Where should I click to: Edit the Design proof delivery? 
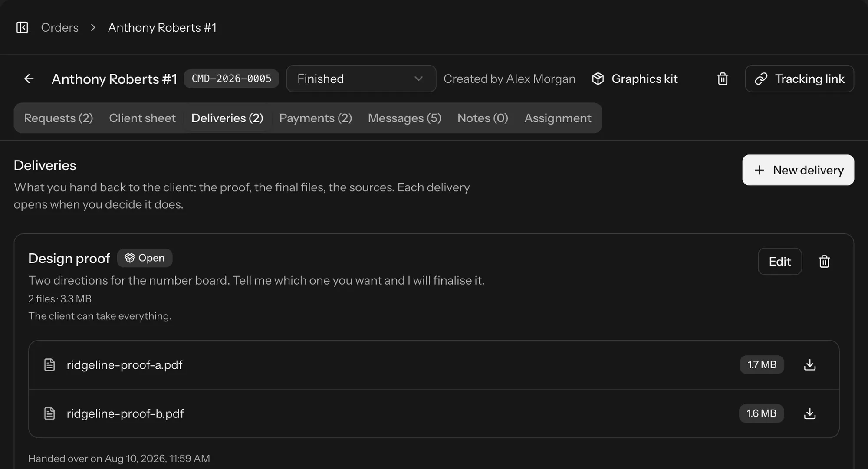(x=780, y=262)
